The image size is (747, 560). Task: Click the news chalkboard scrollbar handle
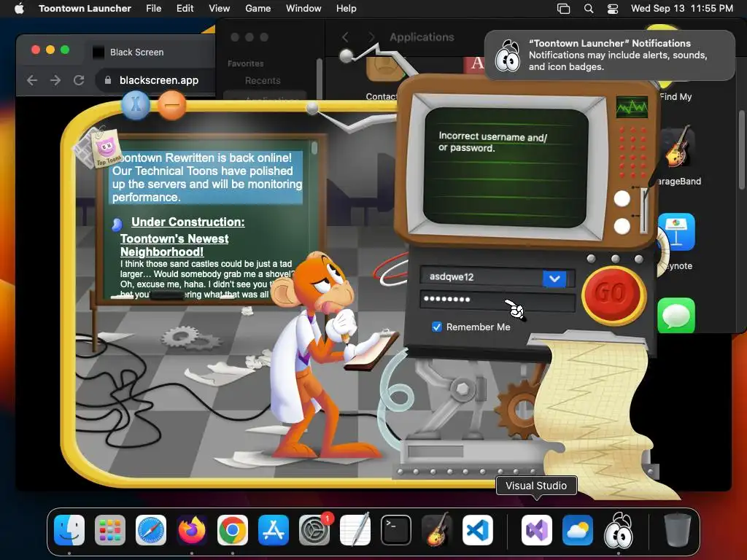pos(314,147)
